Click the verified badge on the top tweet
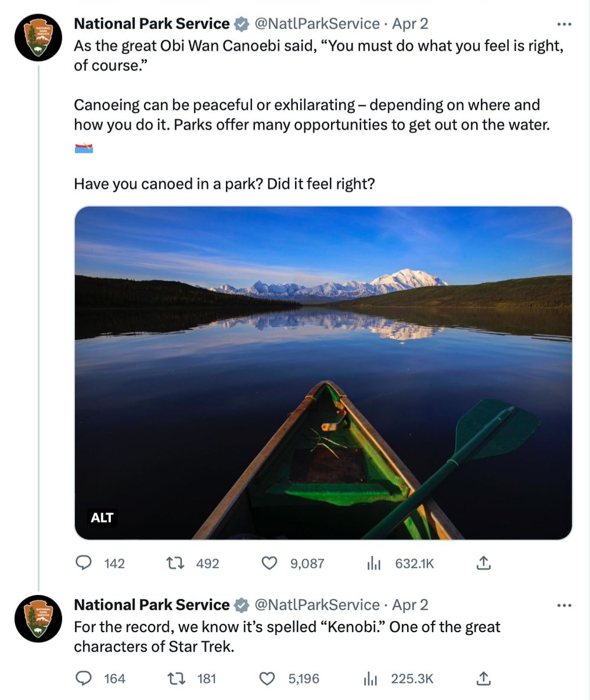 pyautogui.click(x=242, y=24)
